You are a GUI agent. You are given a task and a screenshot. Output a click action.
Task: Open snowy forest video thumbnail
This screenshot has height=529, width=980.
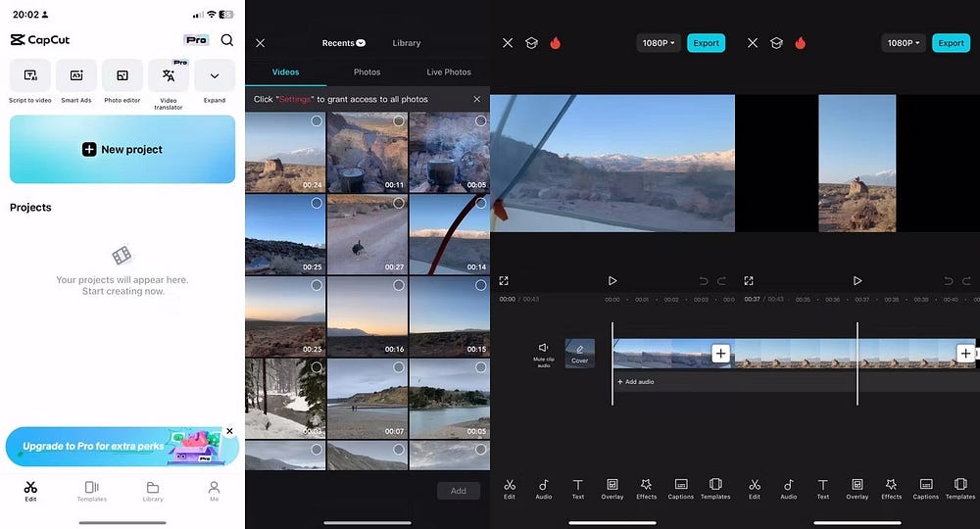(x=285, y=399)
